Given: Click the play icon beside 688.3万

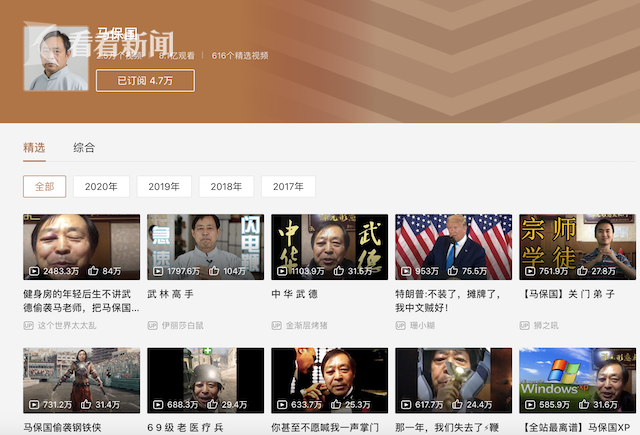Looking at the screenshot, I should click(x=158, y=404).
